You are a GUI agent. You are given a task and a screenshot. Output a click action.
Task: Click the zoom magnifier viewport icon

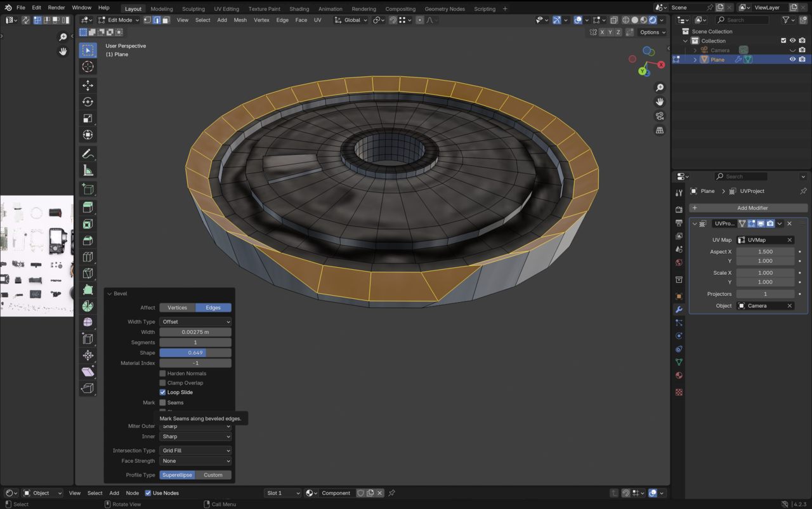(x=660, y=88)
